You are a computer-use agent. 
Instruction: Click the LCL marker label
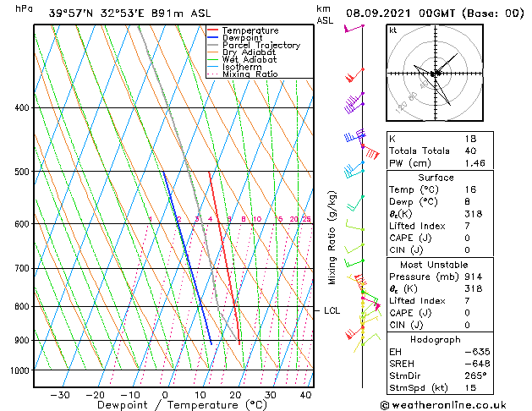(332, 310)
